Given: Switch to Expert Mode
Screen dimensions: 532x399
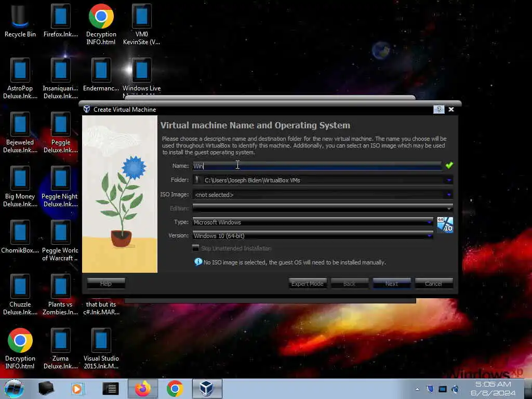Looking at the screenshot, I should tap(308, 284).
